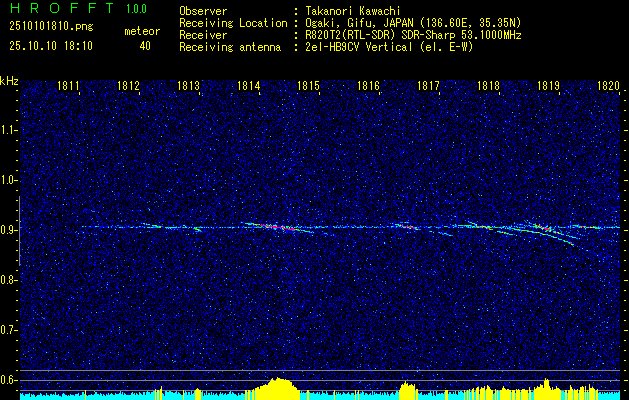Click the Receiving Location label
The image size is (629, 400).
click(233, 23)
